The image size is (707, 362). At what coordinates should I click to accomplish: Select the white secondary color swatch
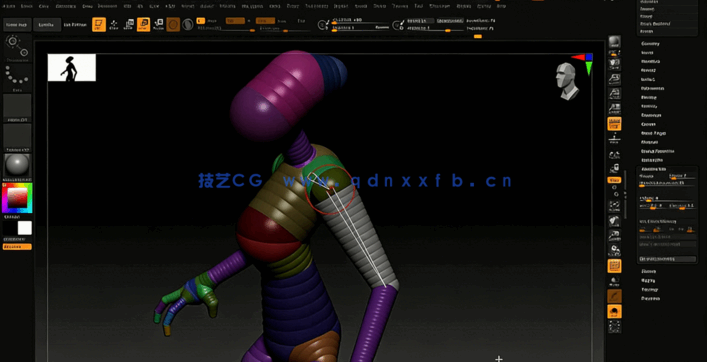click(x=25, y=228)
